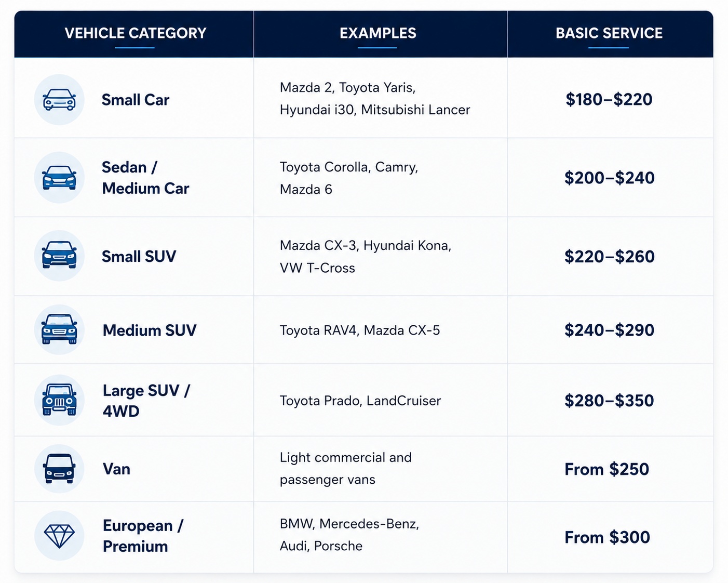Image resolution: width=728 pixels, height=583 pixels.
Task: Select the $280–$350 price for Large SUV
Action: pos(609,401)
